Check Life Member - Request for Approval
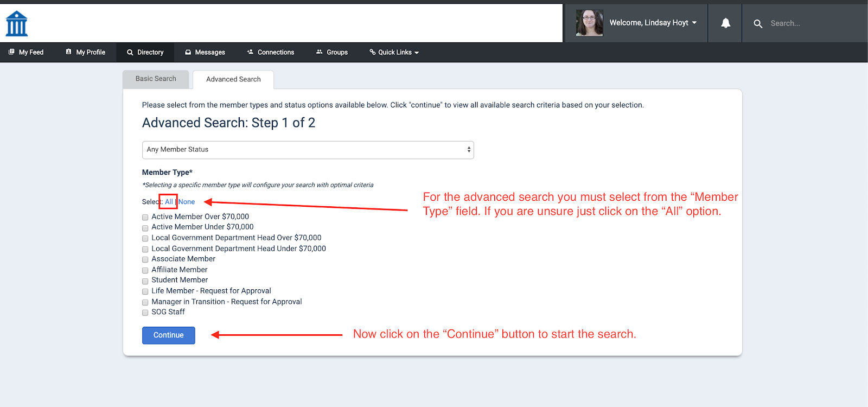 coord(145,291)
